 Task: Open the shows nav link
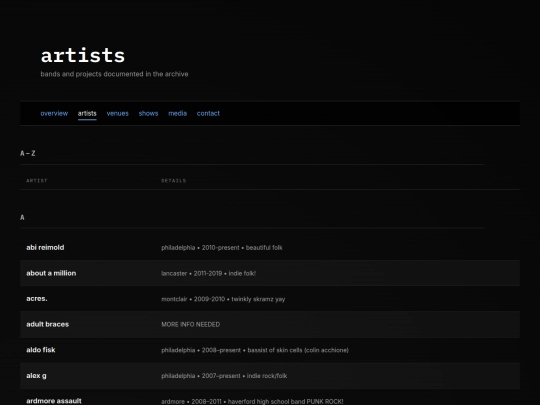pos(148,113)
